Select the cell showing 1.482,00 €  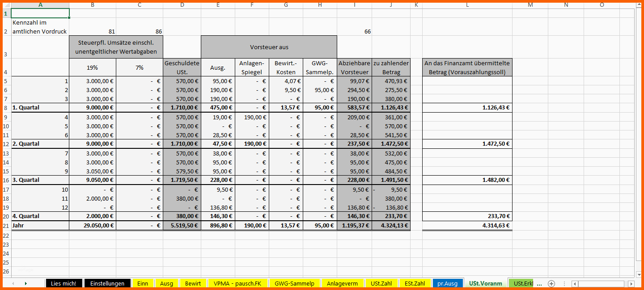coord(467,180)
